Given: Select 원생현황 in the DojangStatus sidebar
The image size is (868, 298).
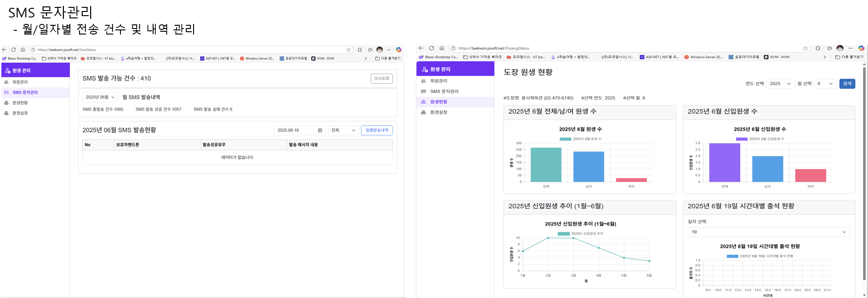Looking at the screenshot, I should pos(455,102).
